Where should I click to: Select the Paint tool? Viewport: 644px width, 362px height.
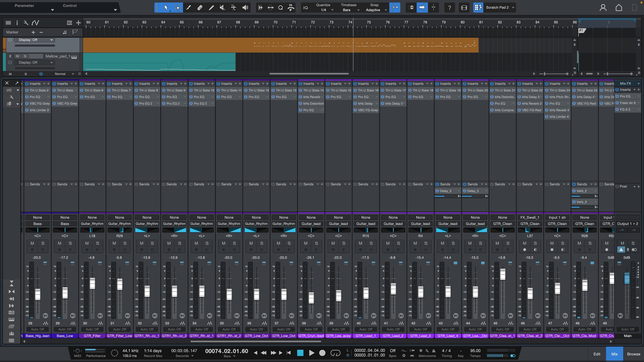[x=211, y=8]
